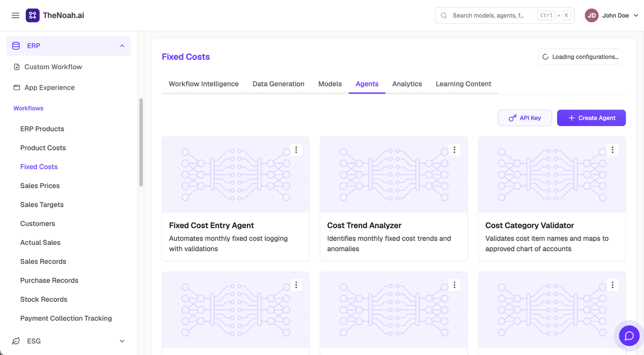The width and height of the screenshot is (644, 355).
Task: Click the Cost Trend Analyzer card thumbnail
Action: pyautogui.click(x=394, y=175)
